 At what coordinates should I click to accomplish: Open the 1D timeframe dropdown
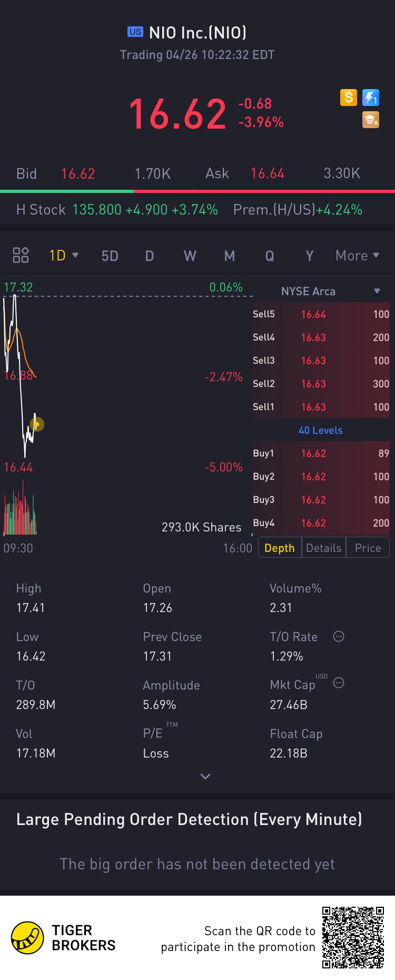64,256
